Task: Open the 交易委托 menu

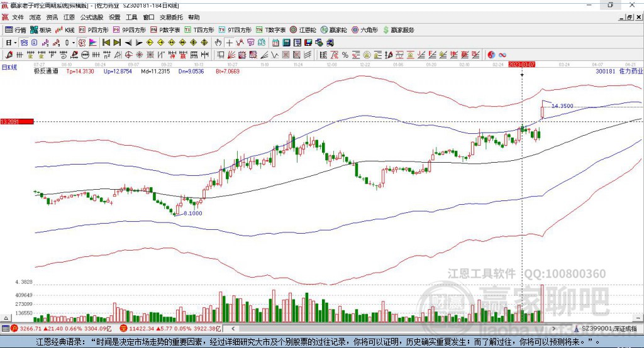Action: 171,17
